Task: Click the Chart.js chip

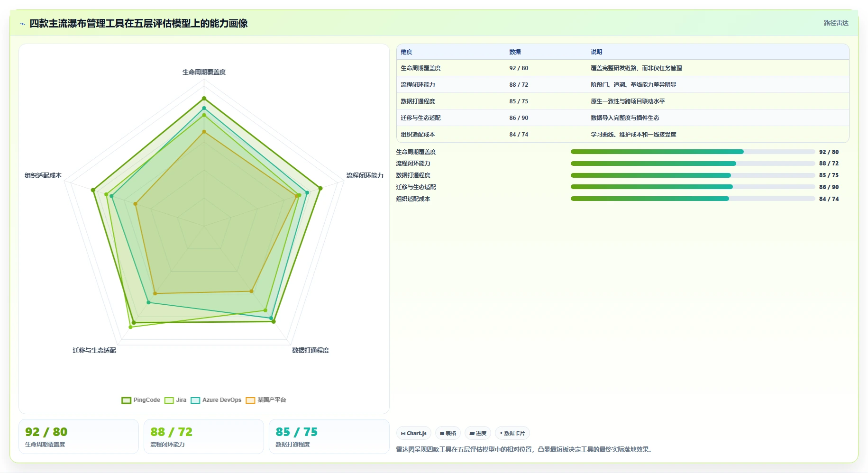Action: 414,433
